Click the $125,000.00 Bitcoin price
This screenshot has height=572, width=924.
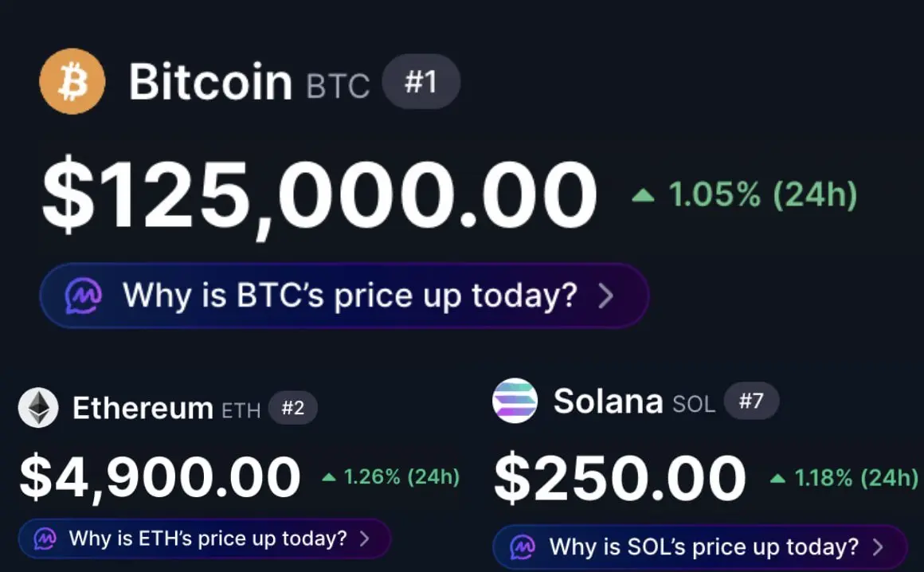click(319, 195)
